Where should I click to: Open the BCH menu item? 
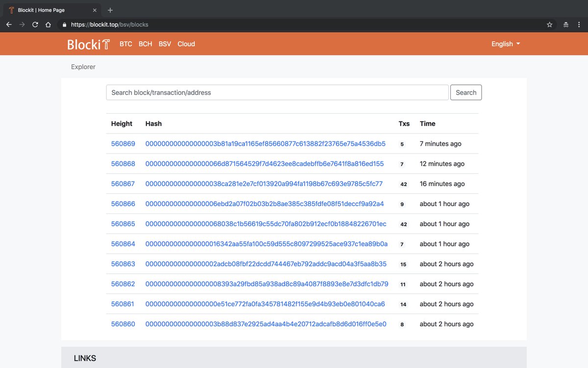pyautogui.click(x=145, y=44)
